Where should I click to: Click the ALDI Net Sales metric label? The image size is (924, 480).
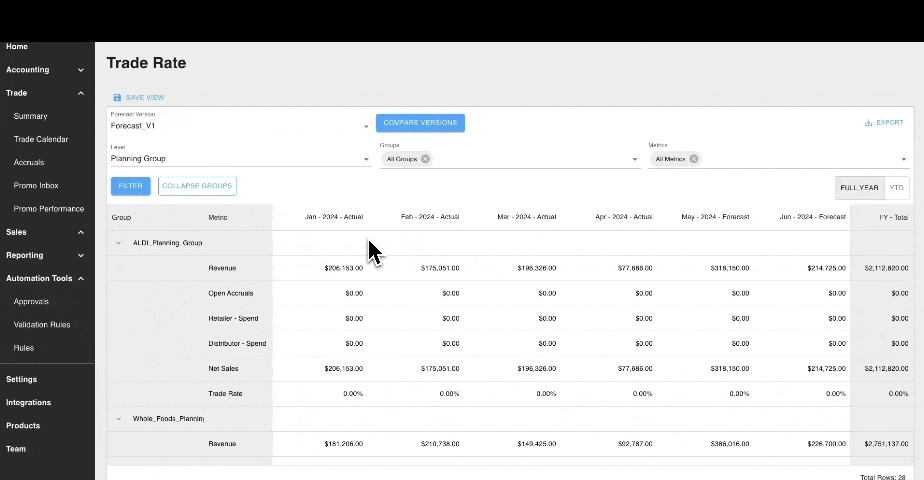(223, 369)
